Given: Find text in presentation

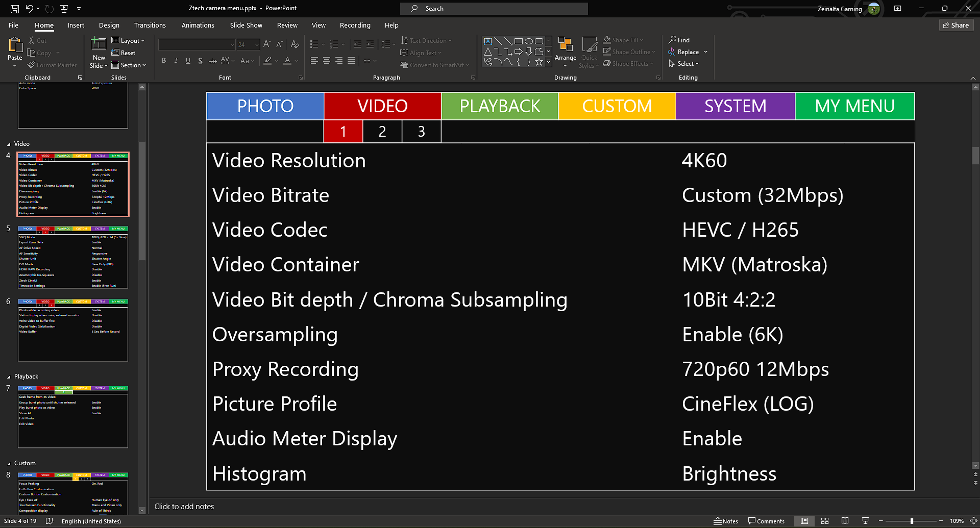Looking at the screenshot, I should pos(679,40).
